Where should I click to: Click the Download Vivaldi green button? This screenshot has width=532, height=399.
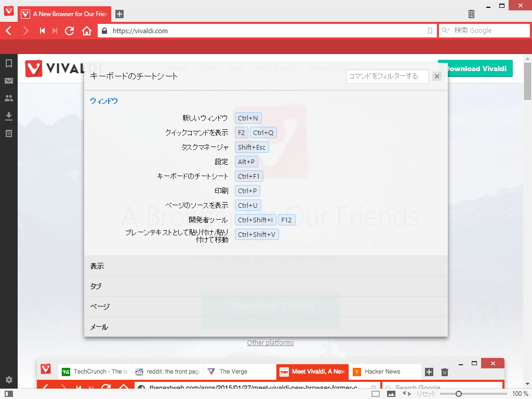[475, 69]
